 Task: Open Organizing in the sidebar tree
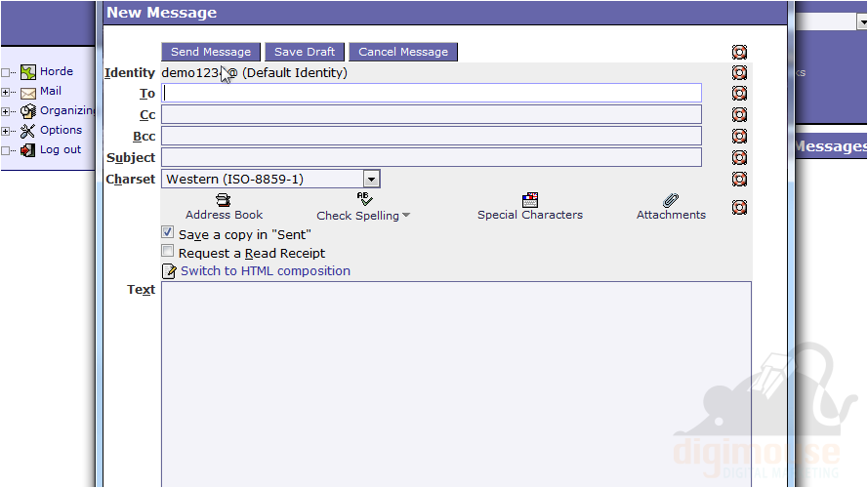(67, 110)
